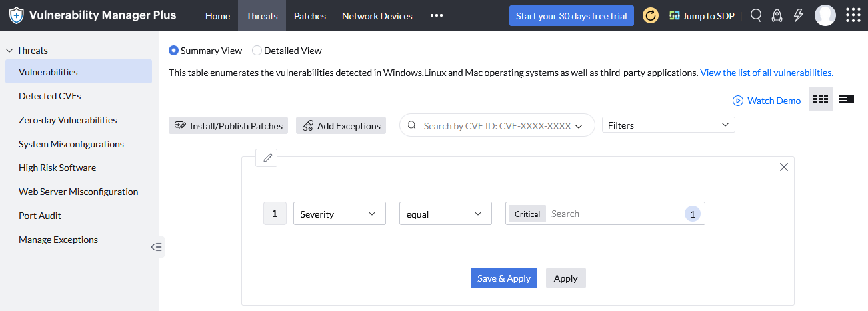Collapse the left sidebar panel

[157, 247]
